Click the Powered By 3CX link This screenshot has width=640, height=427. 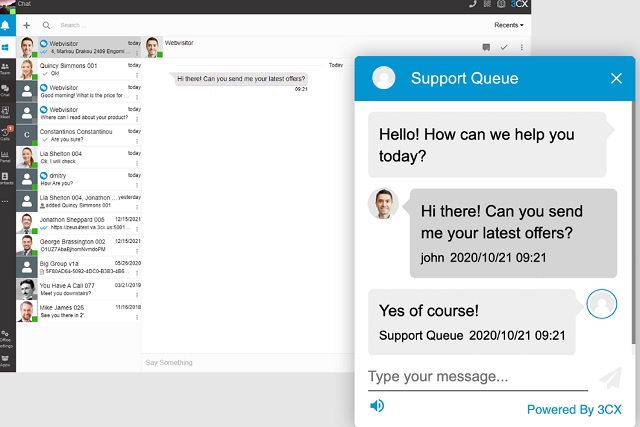(574, 409)
